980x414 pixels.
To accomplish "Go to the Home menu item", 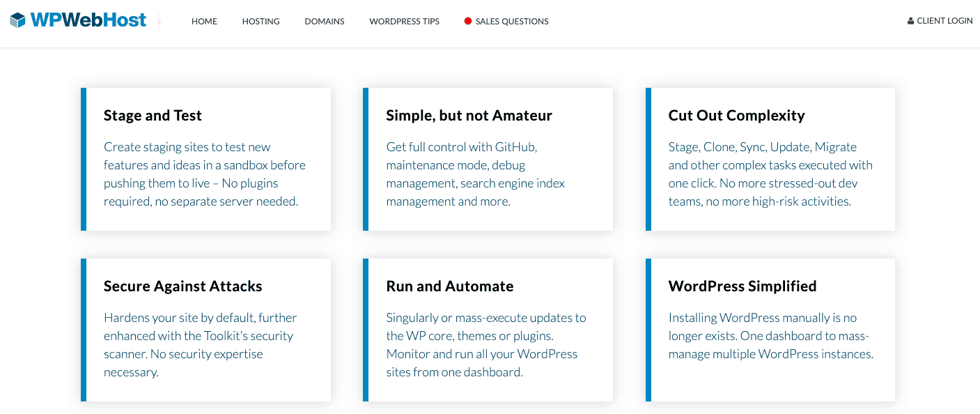I will click(x=204, y=22).
